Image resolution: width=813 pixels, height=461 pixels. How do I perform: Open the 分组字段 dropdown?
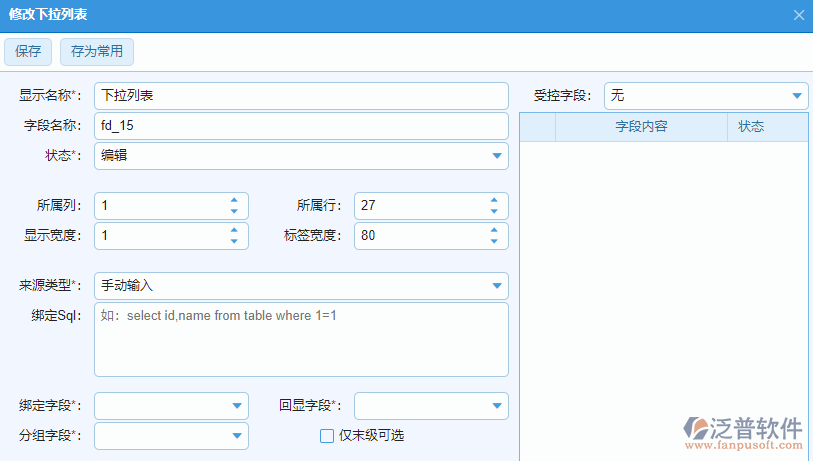pos(237,436)
